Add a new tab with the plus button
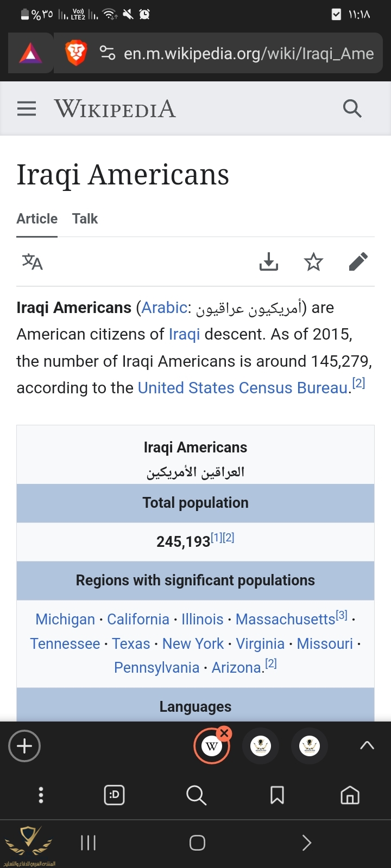Screen dimensions: 391x868 click(24, 746)
